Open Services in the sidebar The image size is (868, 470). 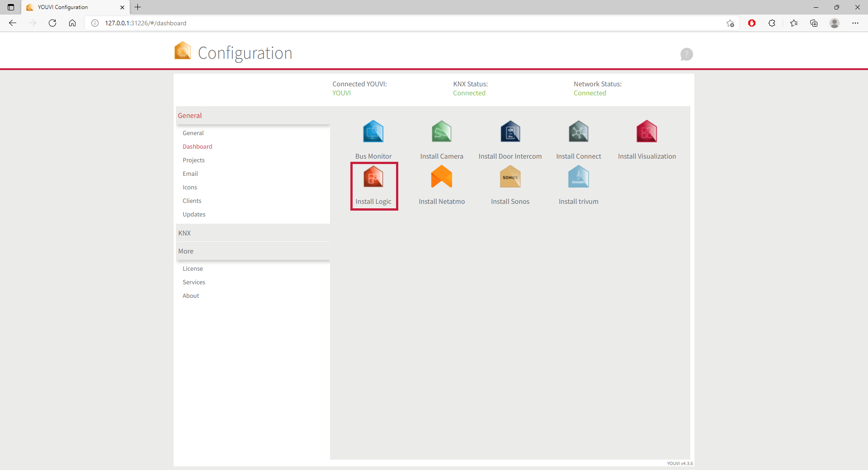194,282
